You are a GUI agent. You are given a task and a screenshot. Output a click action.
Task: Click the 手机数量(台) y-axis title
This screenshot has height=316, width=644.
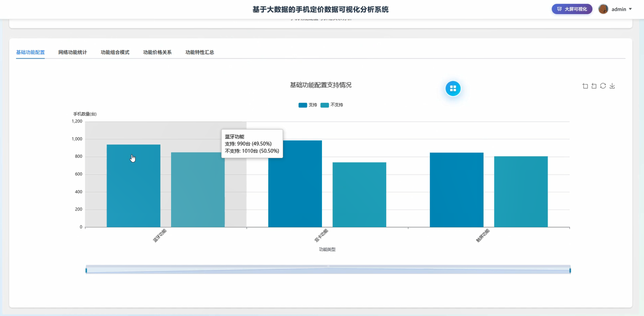point(85,114)
